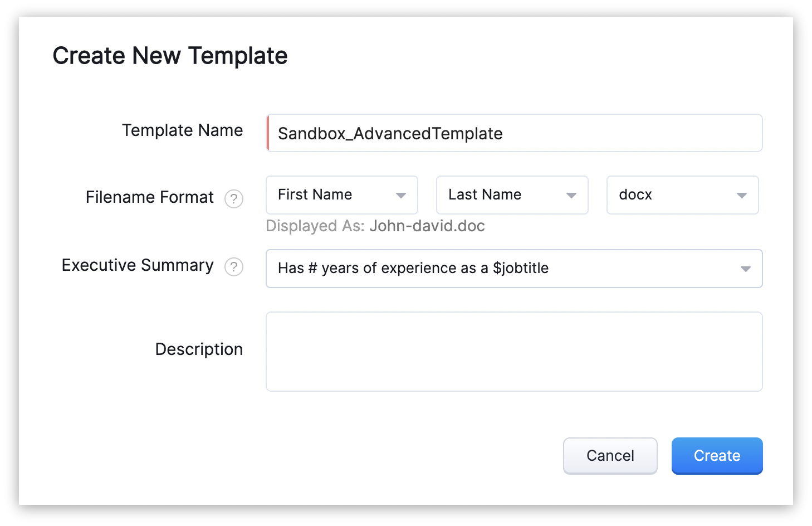Viewport: 812px width, 526px height.
Task: Click the arrow icon in docx dropdown
Action: (x=742, y=196)
